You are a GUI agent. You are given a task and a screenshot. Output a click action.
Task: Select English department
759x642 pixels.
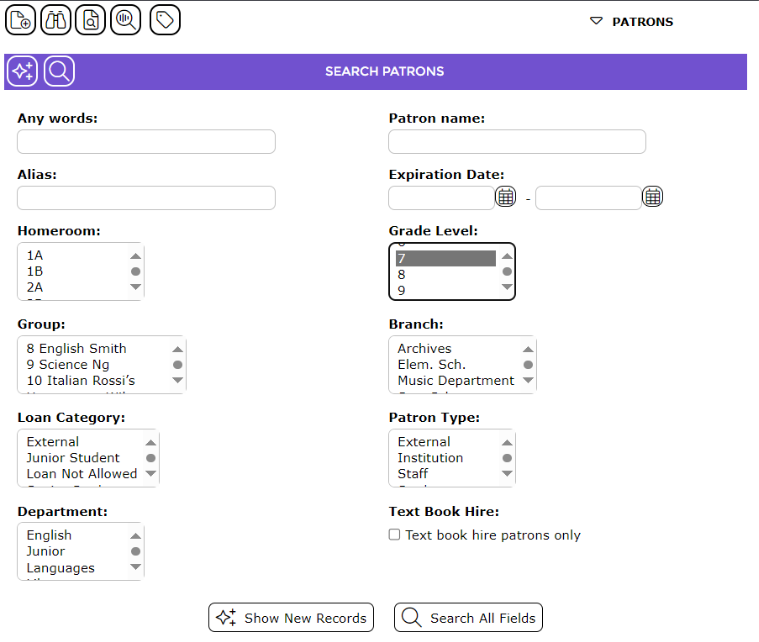[x=49, y=535]
